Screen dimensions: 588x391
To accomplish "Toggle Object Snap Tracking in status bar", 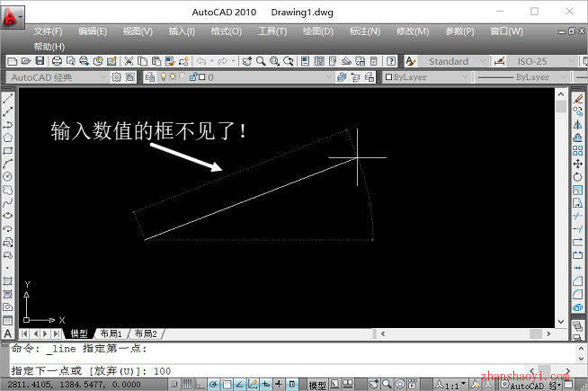I will [239, 384].
